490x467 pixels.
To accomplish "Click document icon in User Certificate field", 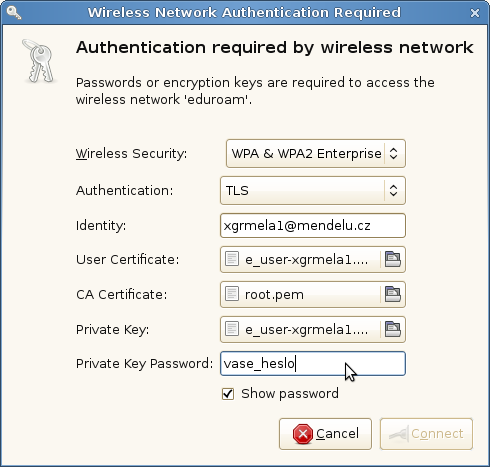I will 232,259.
